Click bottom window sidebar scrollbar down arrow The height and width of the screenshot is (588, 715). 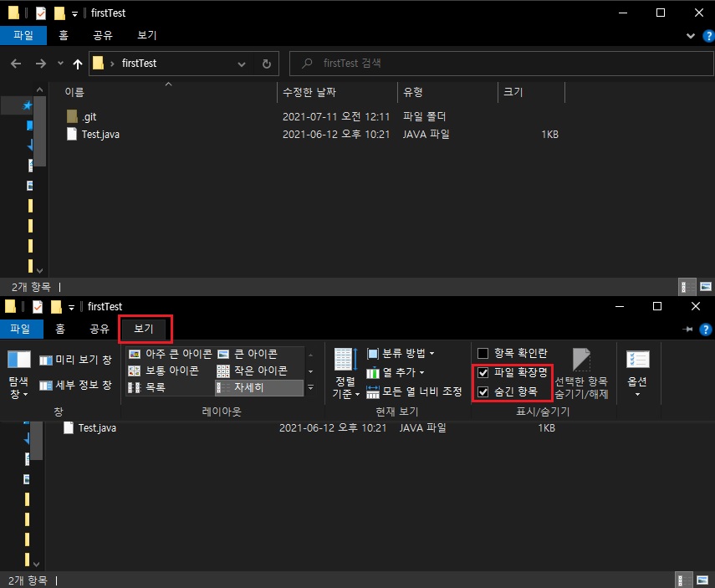(37, 565)
